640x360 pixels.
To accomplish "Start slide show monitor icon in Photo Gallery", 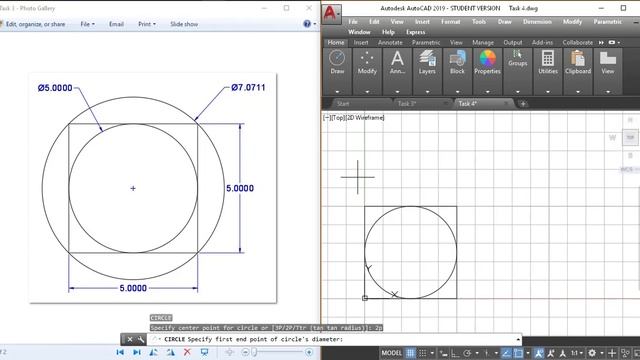I will pyautogui.click(x=204, y=352).
